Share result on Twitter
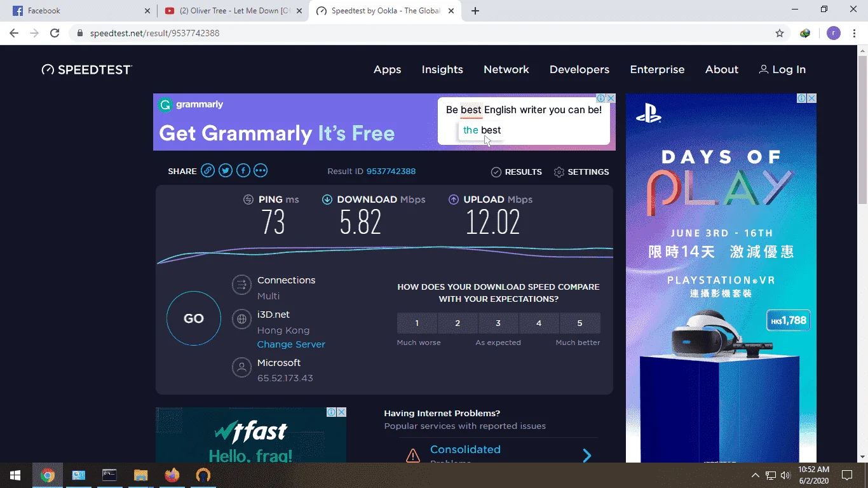 (x=226, y=170)
